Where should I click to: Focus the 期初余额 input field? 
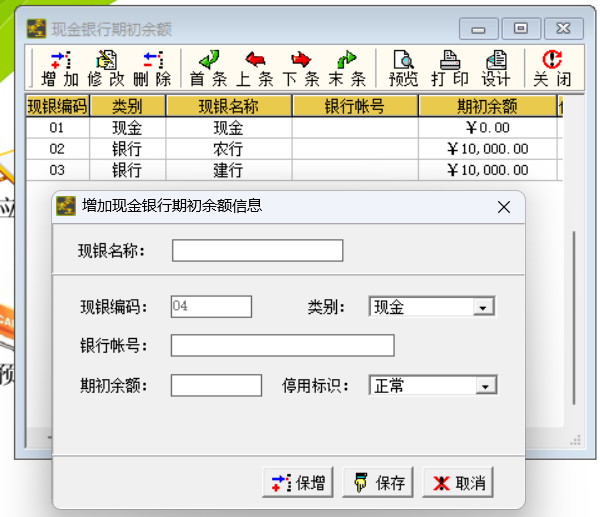click(x=216, y=385)
